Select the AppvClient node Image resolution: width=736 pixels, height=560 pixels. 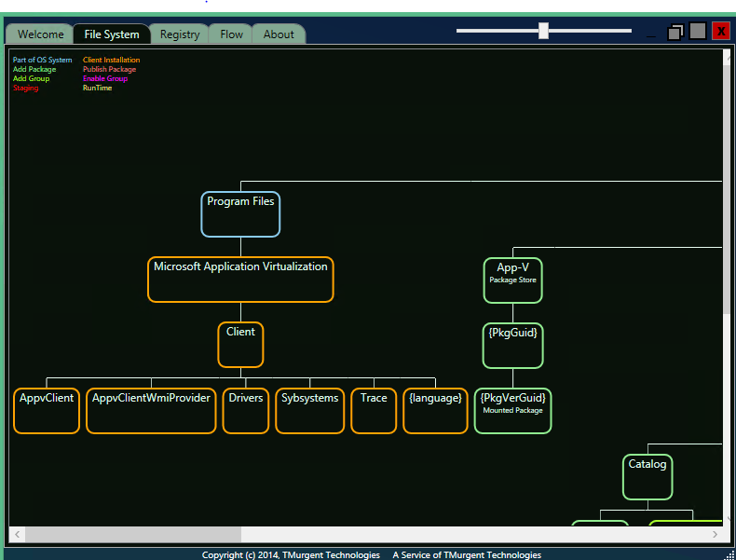47,410
